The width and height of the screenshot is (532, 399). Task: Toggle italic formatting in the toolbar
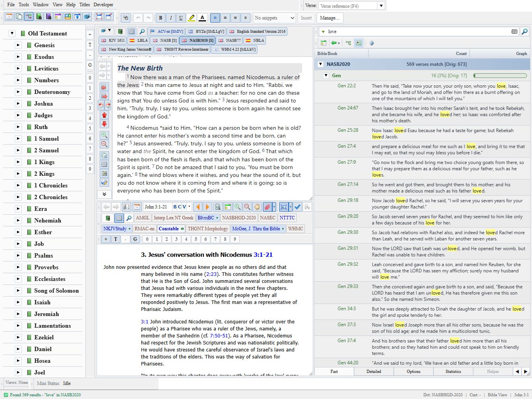171,18
